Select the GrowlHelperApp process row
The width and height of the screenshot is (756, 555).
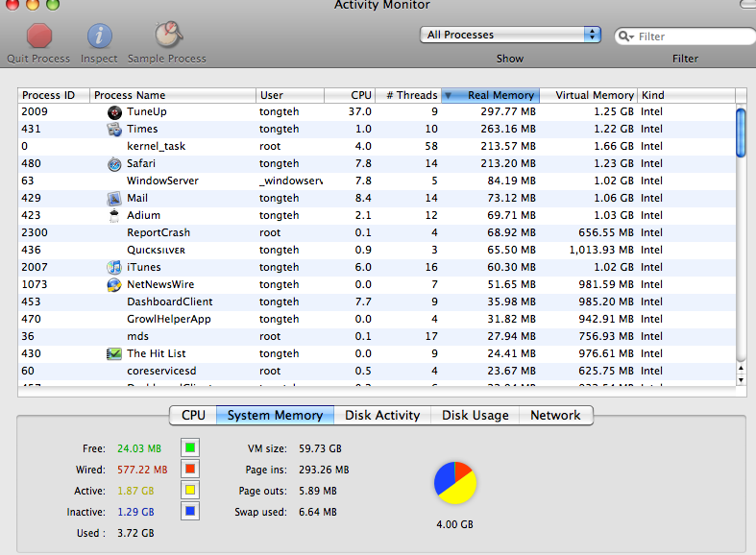[x=377, y=320]
